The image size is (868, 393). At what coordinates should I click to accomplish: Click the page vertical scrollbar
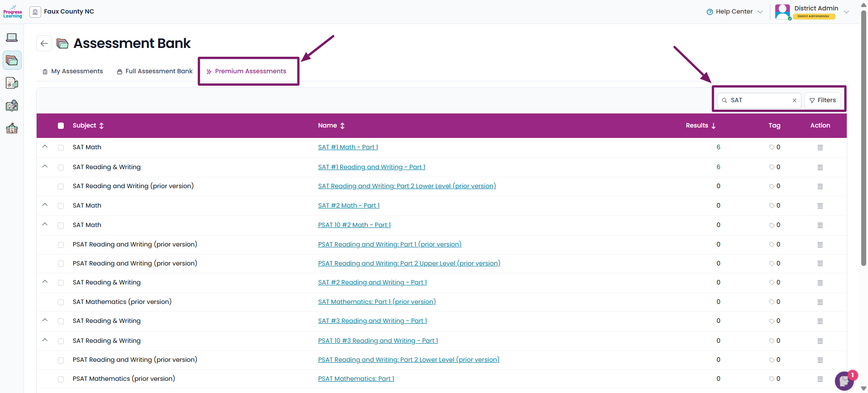(x=863, y=138)
